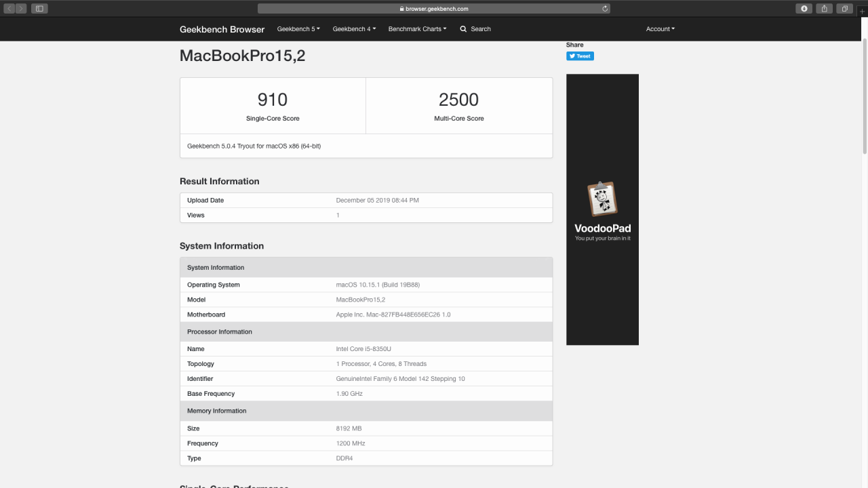Select upload date December 05 2019 value

point(377,201)
